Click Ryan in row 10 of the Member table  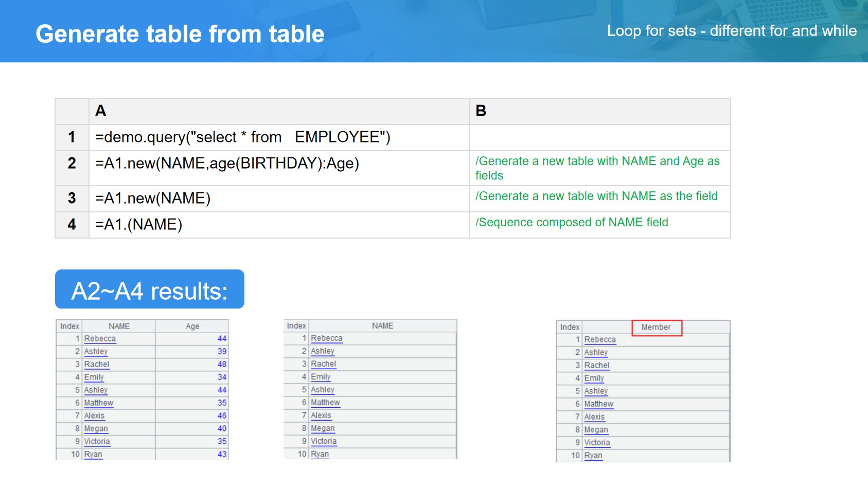[x=593, y=456]
